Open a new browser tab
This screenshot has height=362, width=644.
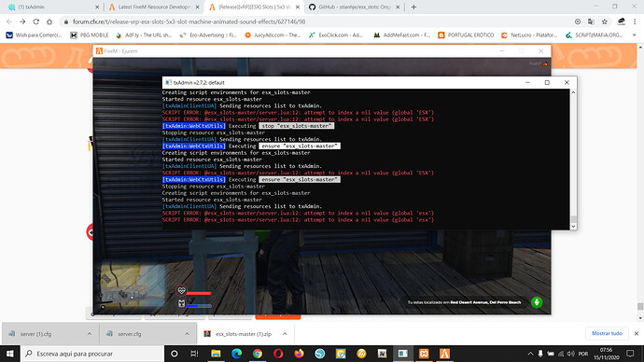(x=413, y=7)
